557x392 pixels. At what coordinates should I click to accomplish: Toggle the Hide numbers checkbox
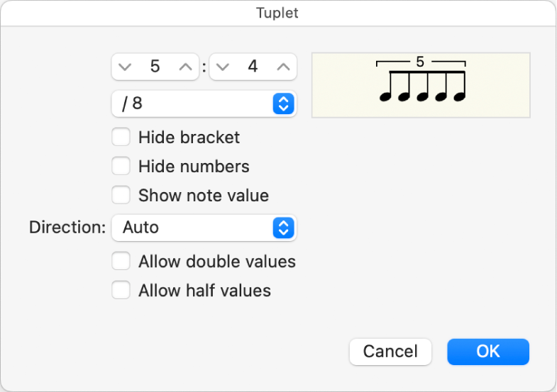point(121,167)
